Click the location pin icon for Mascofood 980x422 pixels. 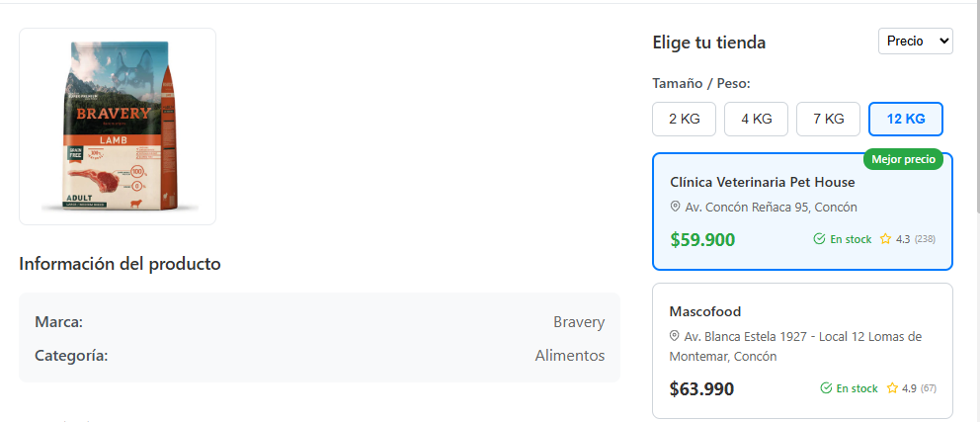tap(676, 336)
